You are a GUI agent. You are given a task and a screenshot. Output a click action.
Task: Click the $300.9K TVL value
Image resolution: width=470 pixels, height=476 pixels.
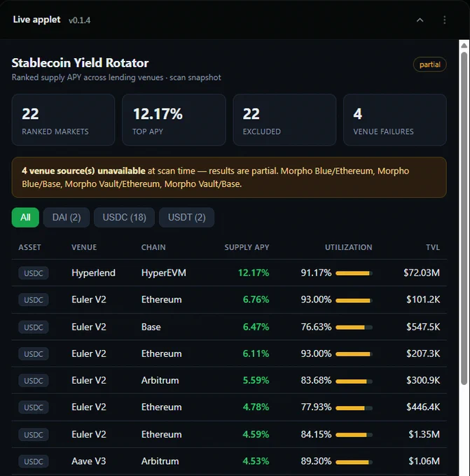[x=423, y=380]
